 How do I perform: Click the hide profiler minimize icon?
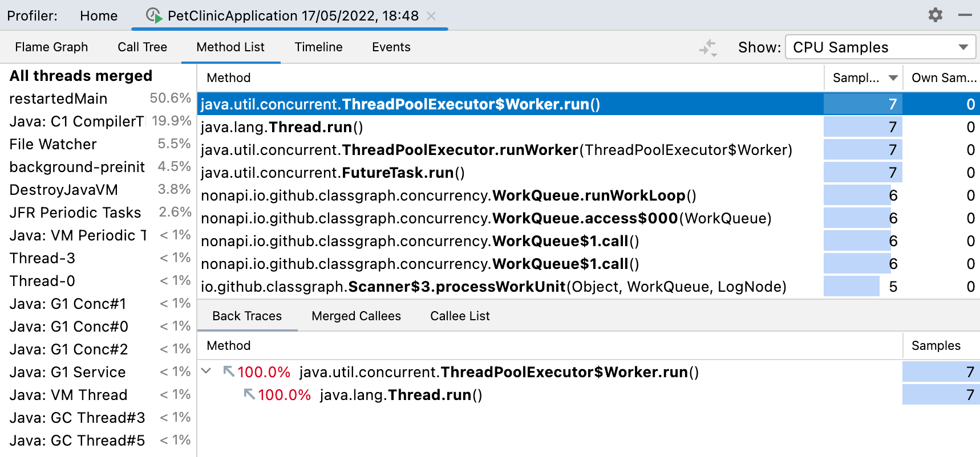coord(965,15)
